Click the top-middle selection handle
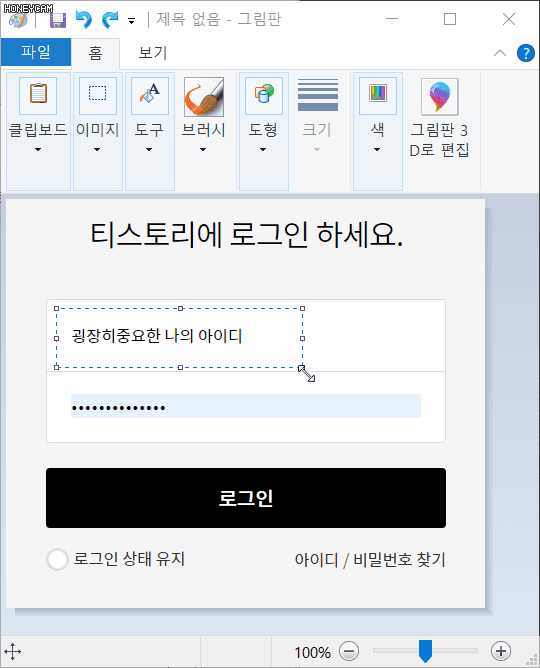 [x=180, y=308]
